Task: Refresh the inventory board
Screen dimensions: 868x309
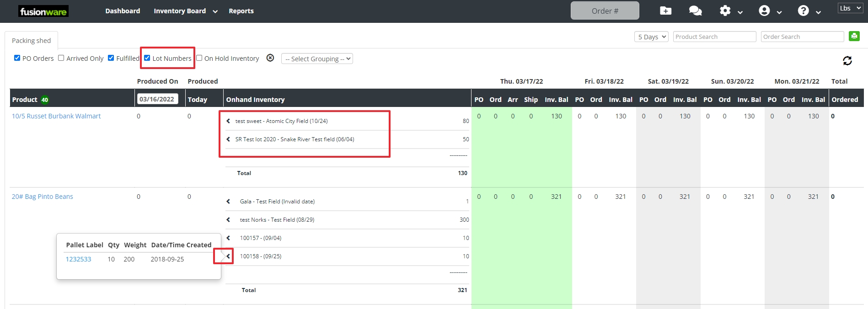Action: [x=847, y=61]
